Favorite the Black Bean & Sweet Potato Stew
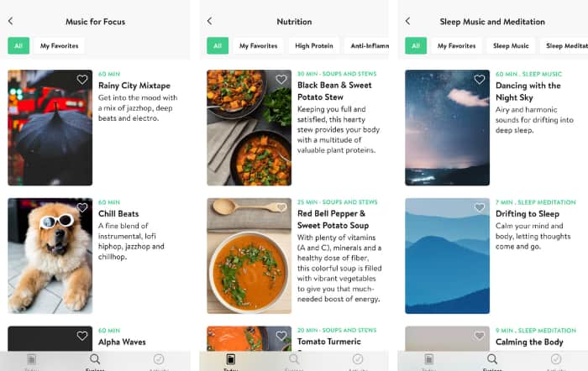 pos(281,80)
